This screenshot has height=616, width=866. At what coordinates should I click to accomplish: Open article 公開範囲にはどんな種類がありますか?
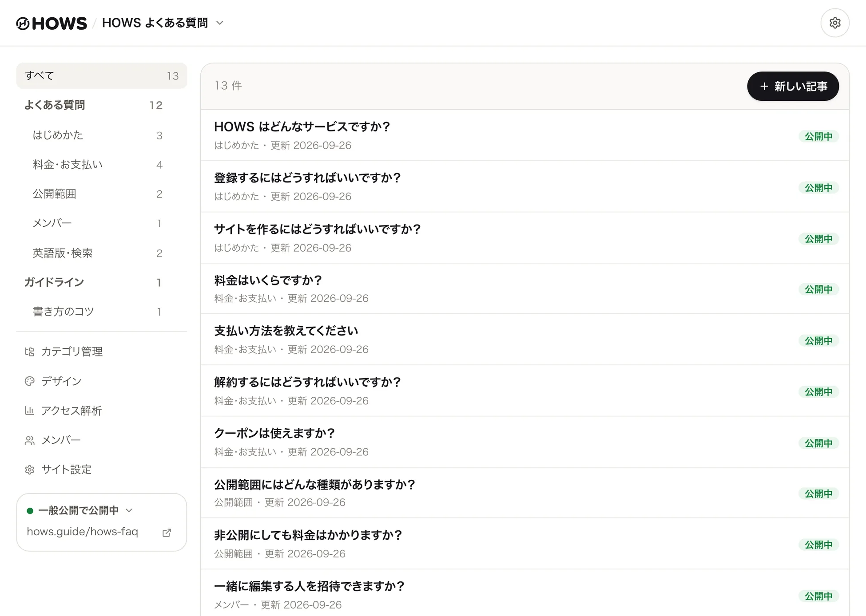click(x=524, y=493)
